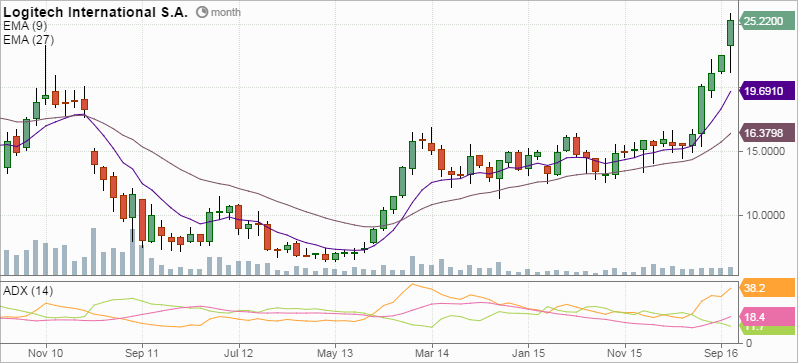
Task: Click the 16.3798 EMA value tag
Action: tap(766, 133)
